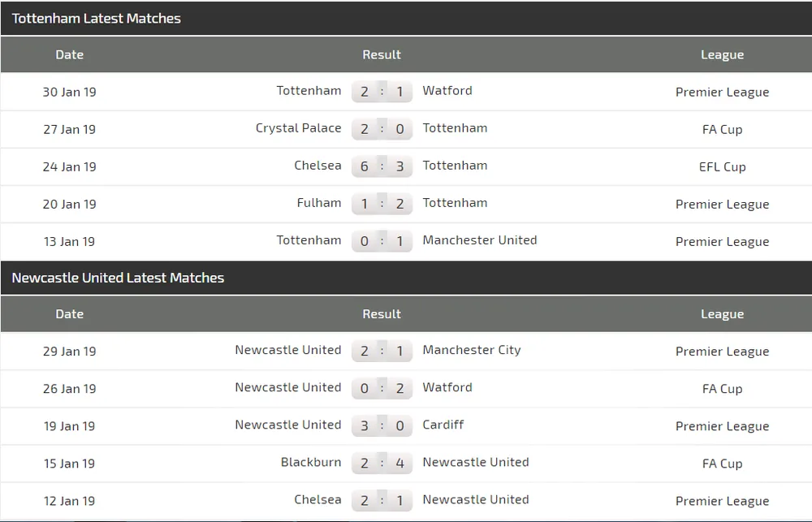Image resolution: width=812 pixels, height=522 pixels.
Task: Click the FA Cup label for 27 Jan match
Action: pyautogui.click(x=722, y=129)
